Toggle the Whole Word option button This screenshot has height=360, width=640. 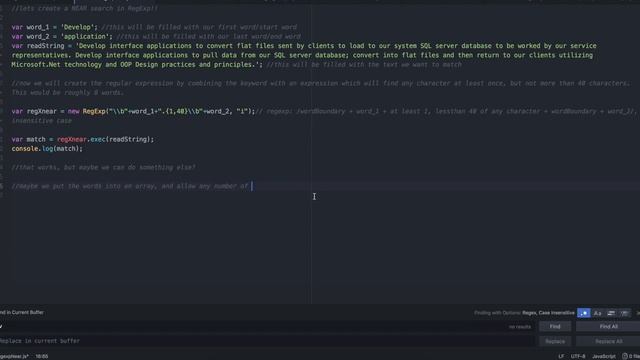coord(624,313)
